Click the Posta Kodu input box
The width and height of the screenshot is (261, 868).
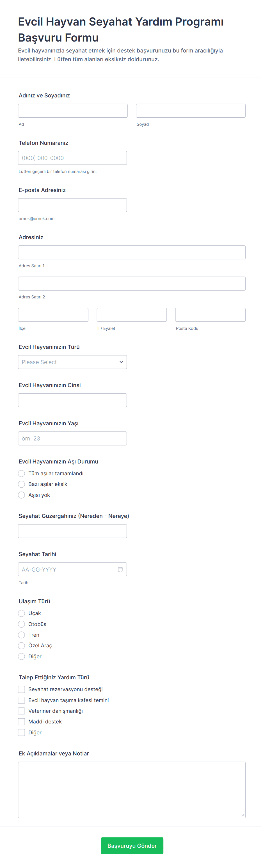(x=210, y=315)
